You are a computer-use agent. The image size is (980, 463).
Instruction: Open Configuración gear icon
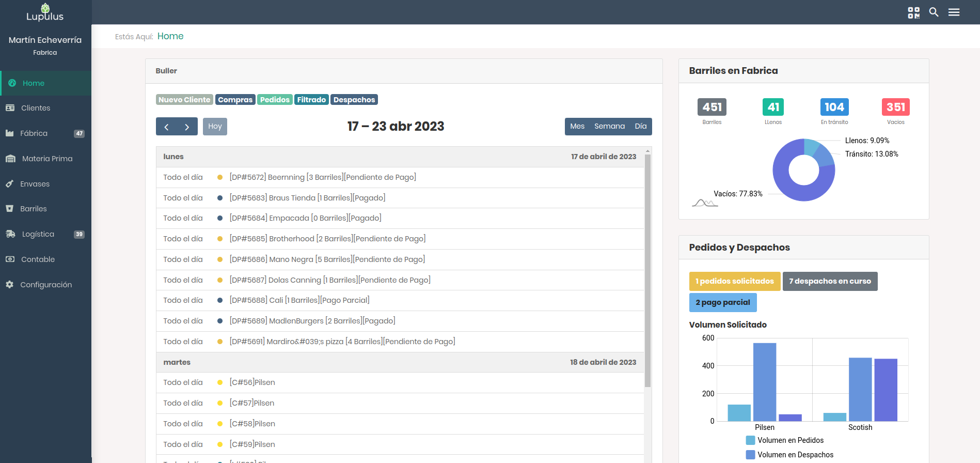[x=9, y=285]
